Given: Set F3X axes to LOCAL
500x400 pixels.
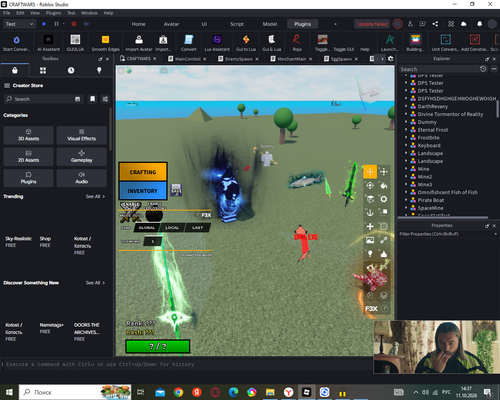Looking at the screenshot, I should [172, 228].
